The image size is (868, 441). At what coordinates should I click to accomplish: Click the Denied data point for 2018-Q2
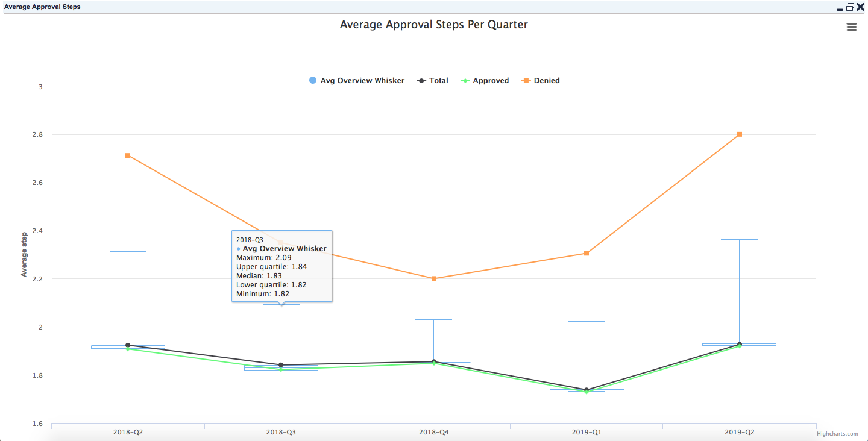tap(128, 155)
